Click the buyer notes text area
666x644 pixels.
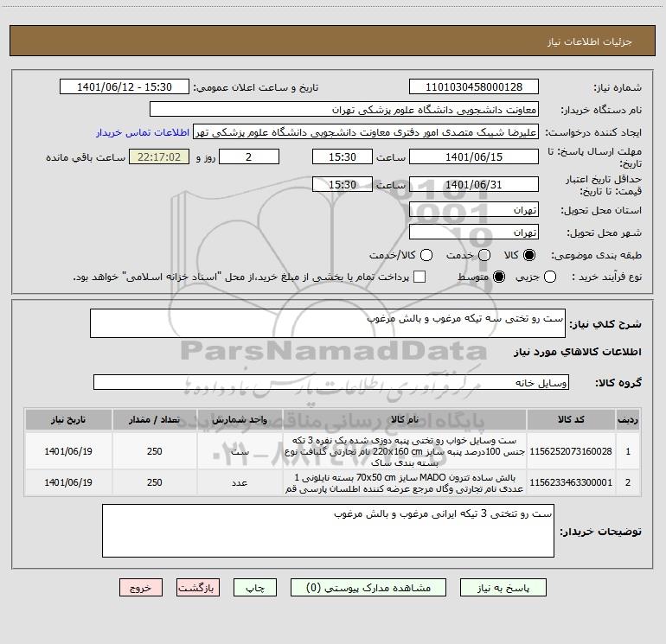pos(328,531)
